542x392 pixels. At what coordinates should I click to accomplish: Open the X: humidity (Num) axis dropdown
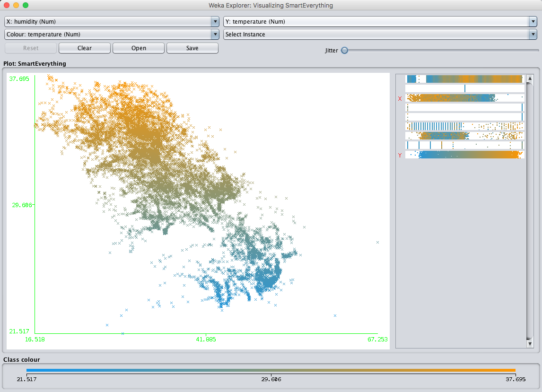pyautogui.click(x=112, y=21)
